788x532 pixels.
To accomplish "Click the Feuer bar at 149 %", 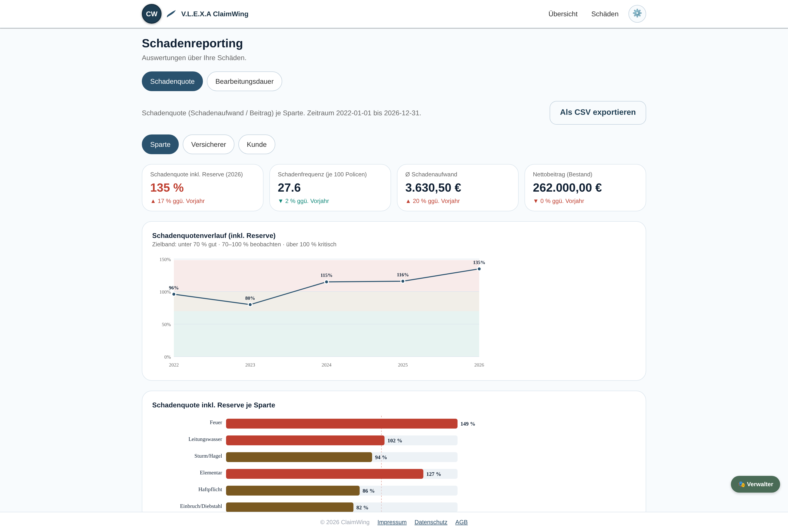I will pos(342,423).
